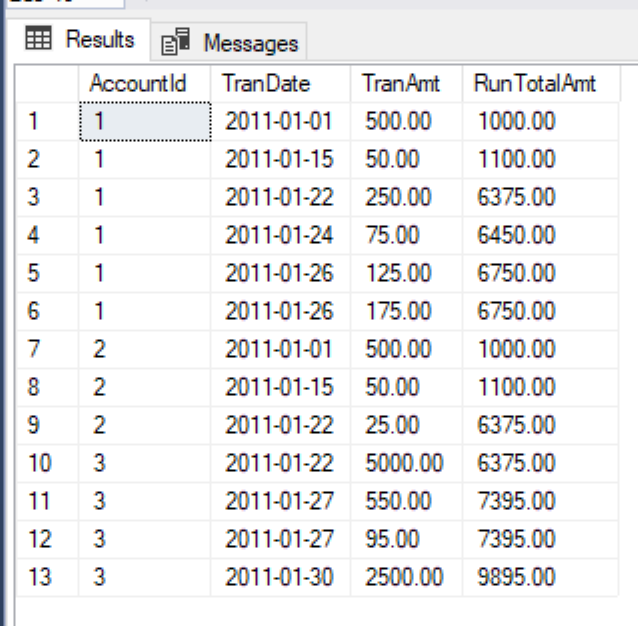Click TranAmt 5000.00 cell
638x626 pixels.
[406, 463]
